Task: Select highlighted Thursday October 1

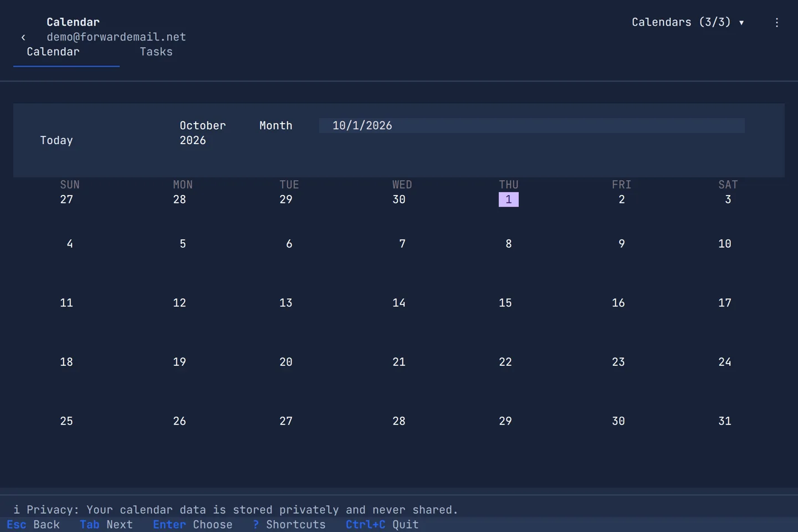Action: pos(509,199)
